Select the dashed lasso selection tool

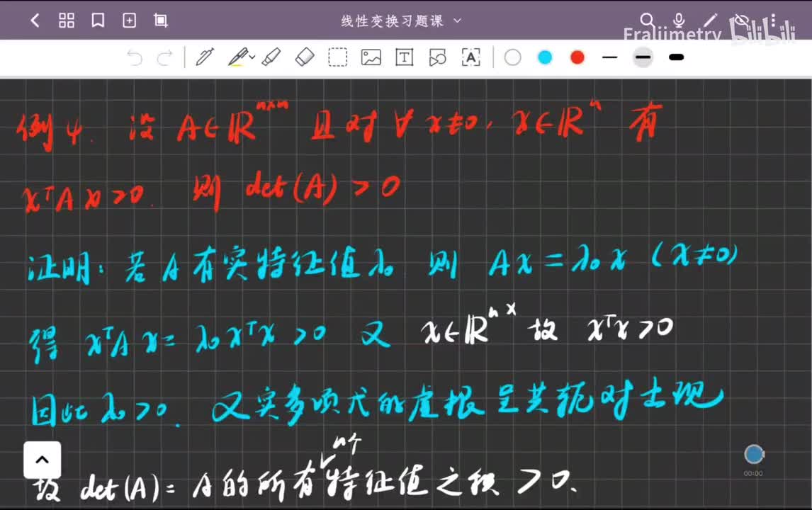click(x=338, y=57)
